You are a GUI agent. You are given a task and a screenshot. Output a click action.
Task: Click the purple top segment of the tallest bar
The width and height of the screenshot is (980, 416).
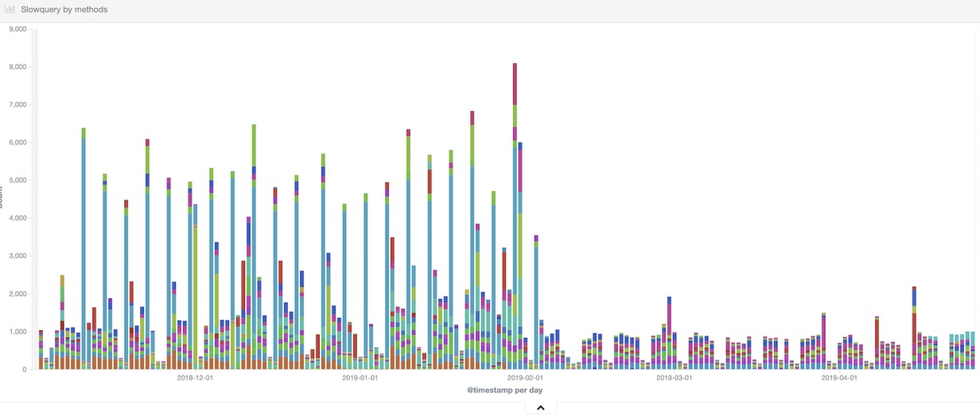[x=515, y=84]
